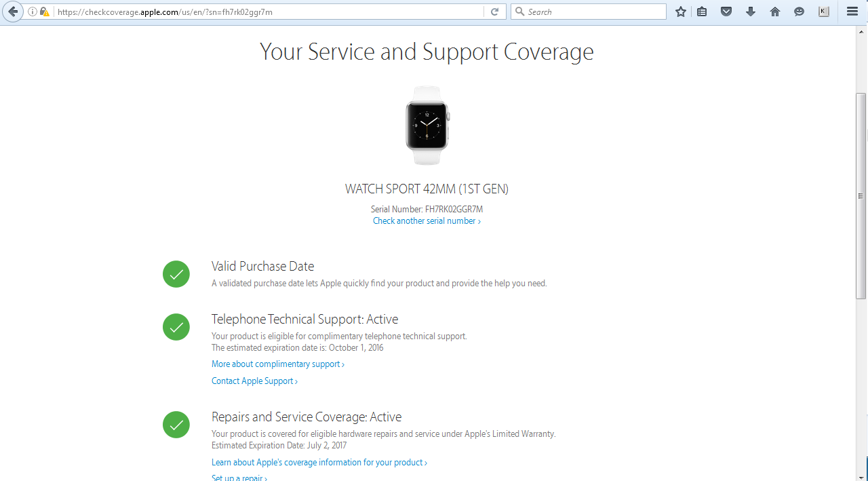868x481 pixels.
Task: Click the validated purchase date description text
Action: point(379,284)
